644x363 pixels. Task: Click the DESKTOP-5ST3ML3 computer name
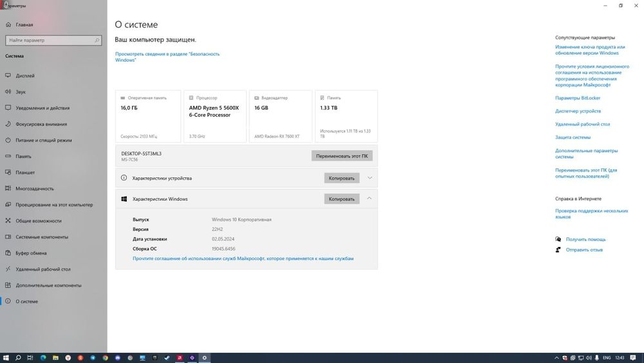tap(141, 153)
